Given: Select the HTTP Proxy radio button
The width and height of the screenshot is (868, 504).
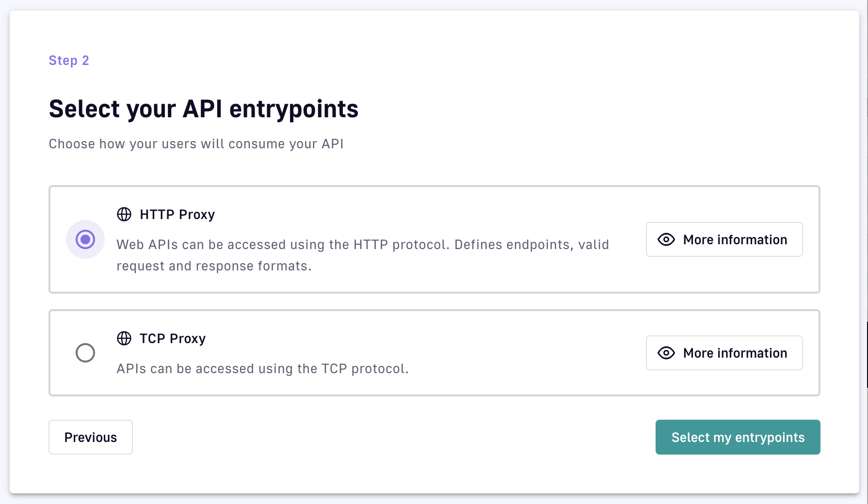Looking at the screenshot, I should pyautogui.click(x=85, y=239).
